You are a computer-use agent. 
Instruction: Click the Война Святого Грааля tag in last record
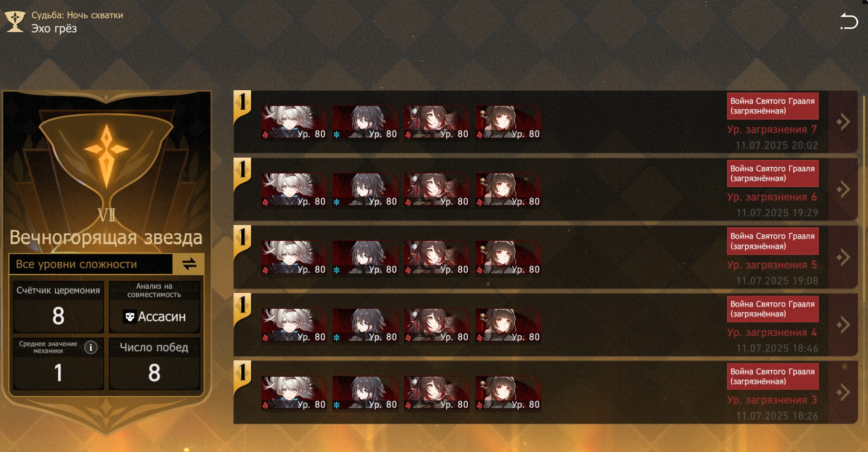pos(773,377)
